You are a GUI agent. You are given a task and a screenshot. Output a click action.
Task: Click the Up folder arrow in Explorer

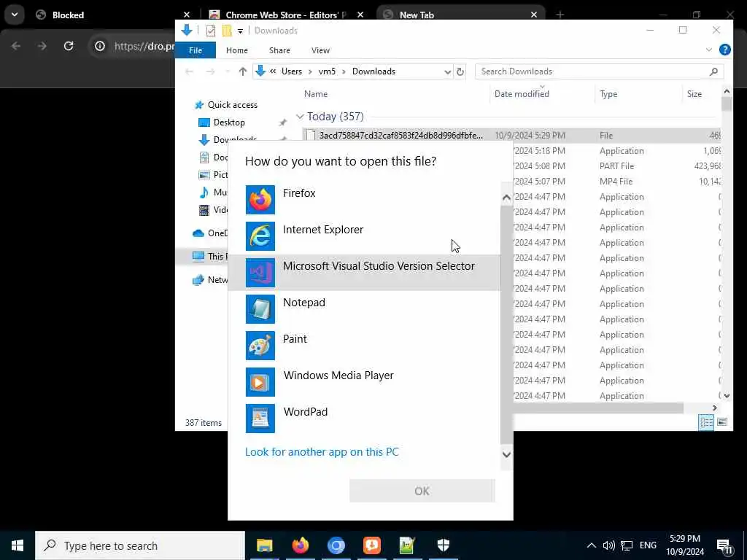(243, 71)
